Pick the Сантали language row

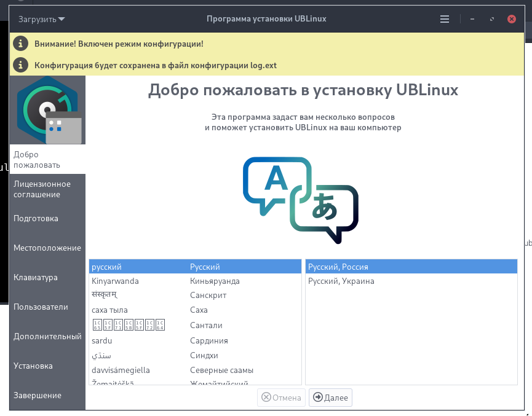[195, 325]
